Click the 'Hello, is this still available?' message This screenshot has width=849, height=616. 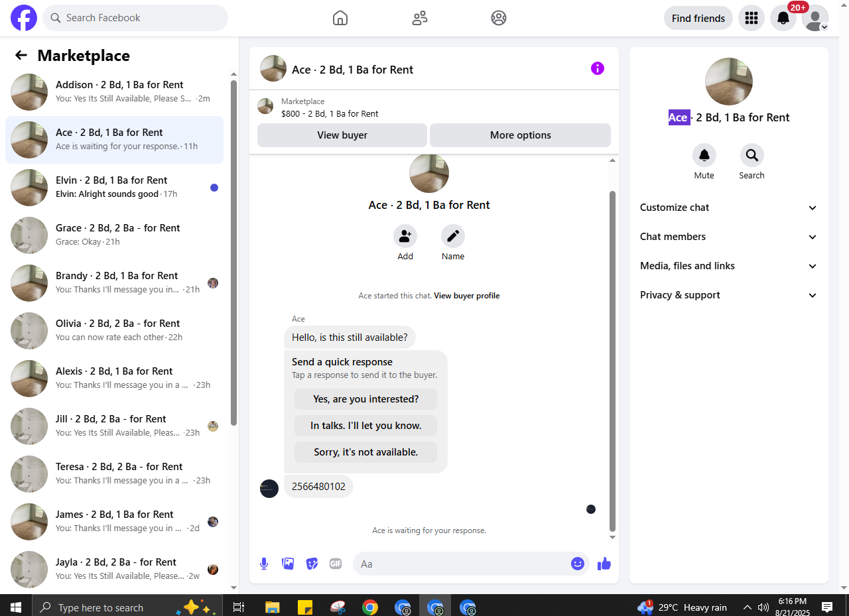[350, 338]
